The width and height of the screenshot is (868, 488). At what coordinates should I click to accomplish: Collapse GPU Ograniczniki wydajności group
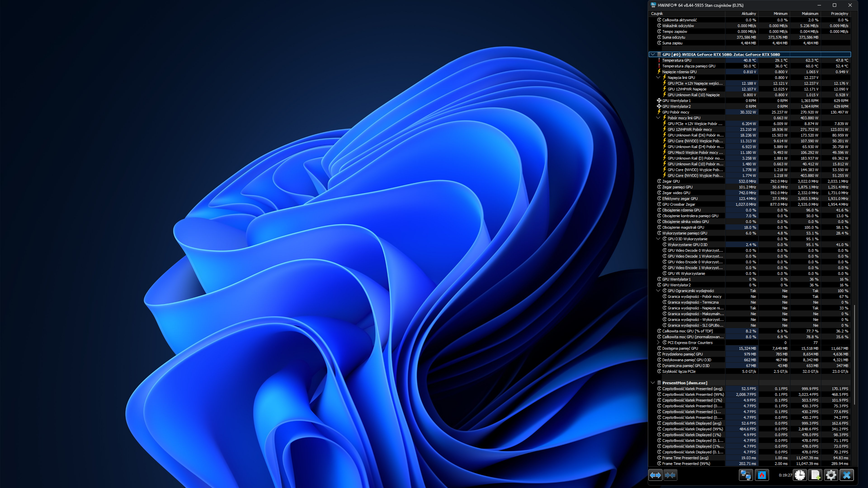(x=658, y=291)
